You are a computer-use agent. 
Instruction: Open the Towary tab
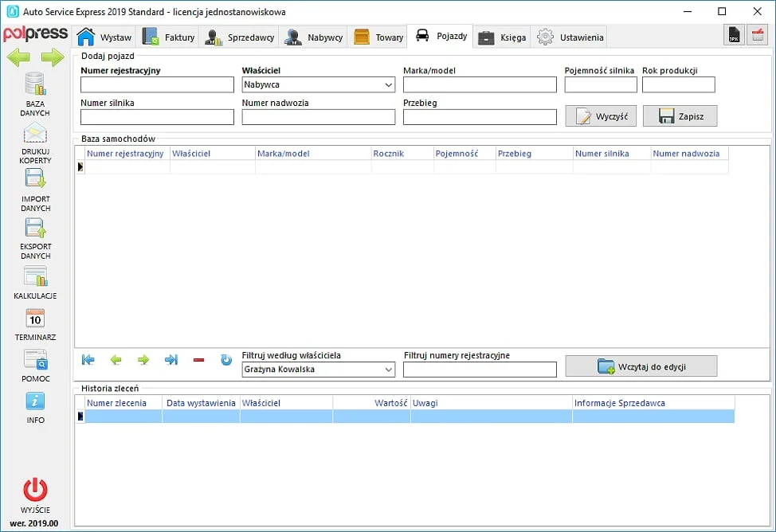378,37
